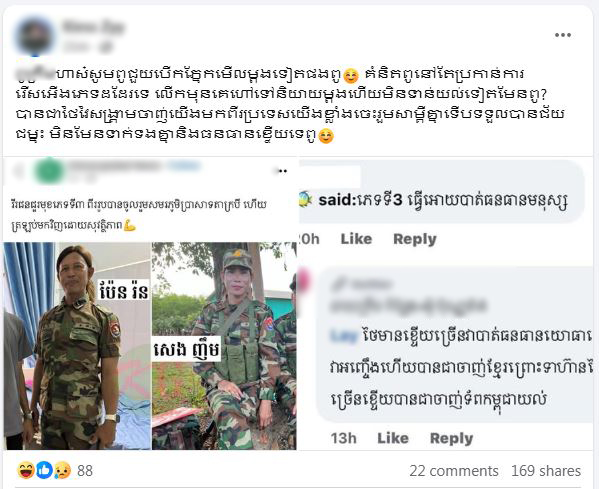
Task: Open the post options three-dot menu
Action: tap(563, 35)
